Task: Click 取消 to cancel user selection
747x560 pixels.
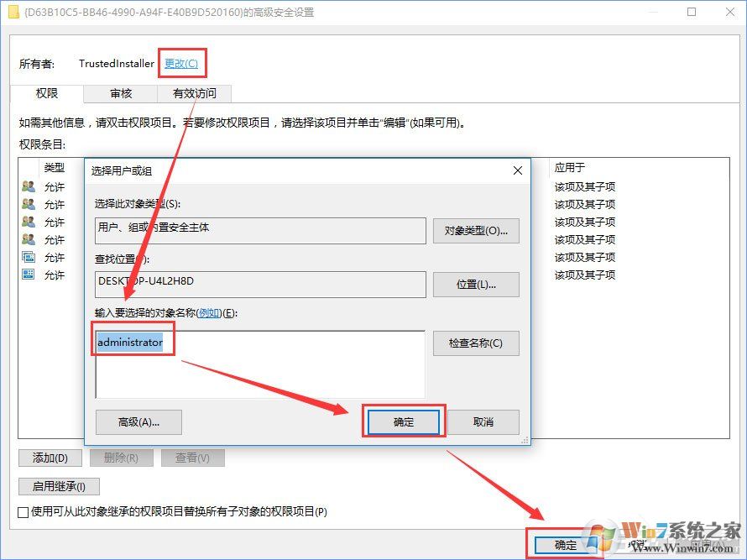Action: [484, 421]
